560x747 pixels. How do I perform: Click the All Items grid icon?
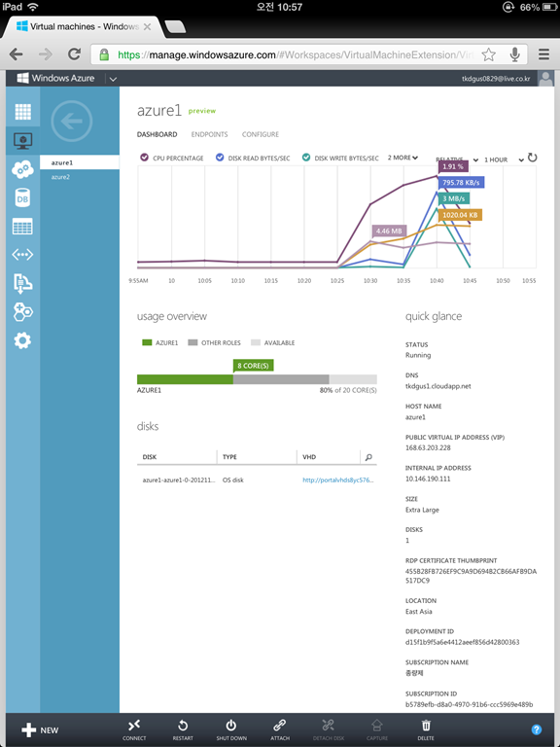pyautogui.click(x=23, y=112)
